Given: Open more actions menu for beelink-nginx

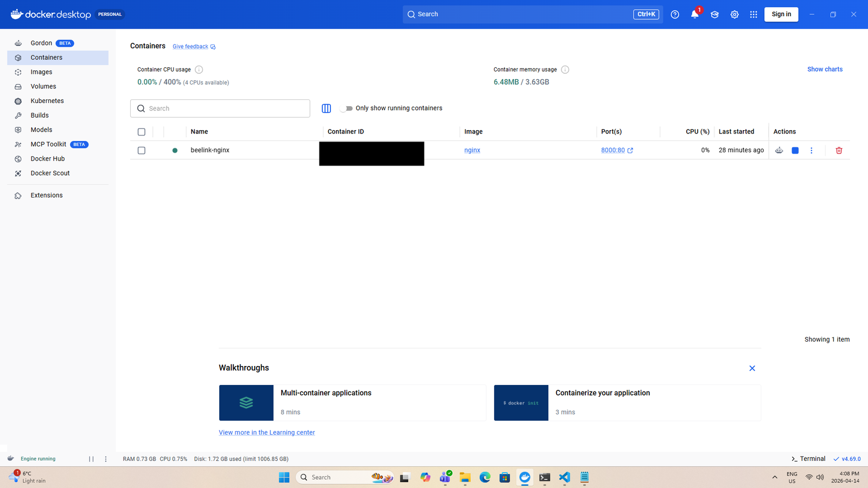Looking at the screenshot, I should click(812, 150).
